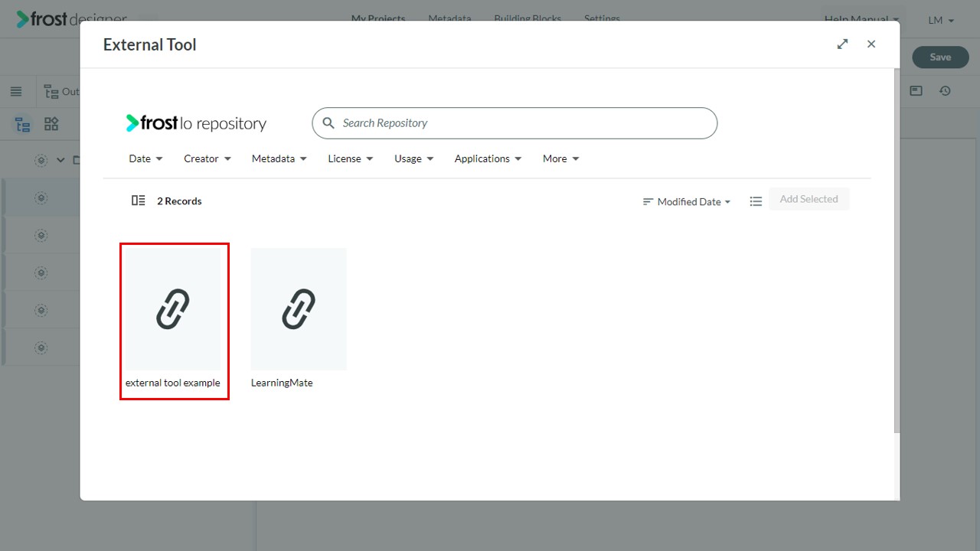The width and height of the screenshot is (980, 551).
Task: Collapse the top outline row chevron
Action: [x=61, y=161]
